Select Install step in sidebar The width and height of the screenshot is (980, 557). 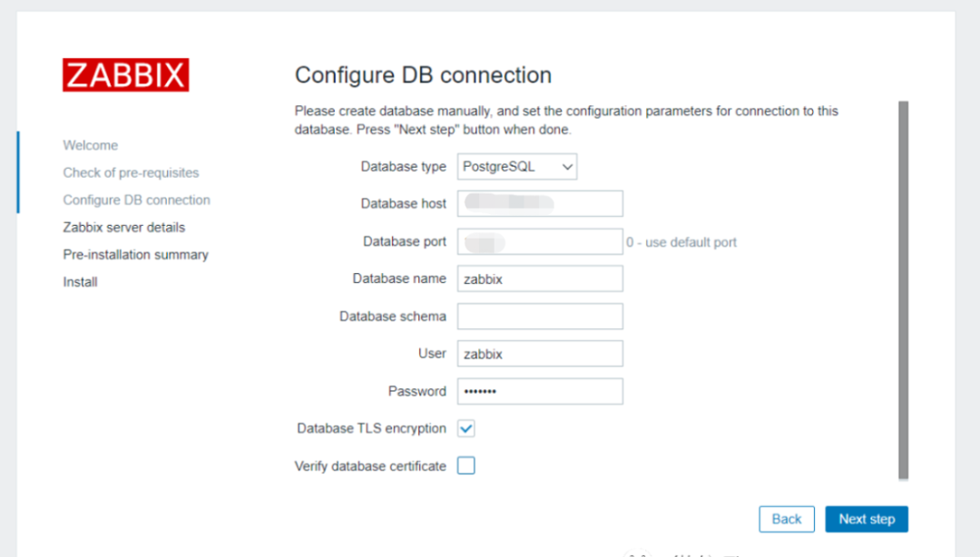[80, 281]
